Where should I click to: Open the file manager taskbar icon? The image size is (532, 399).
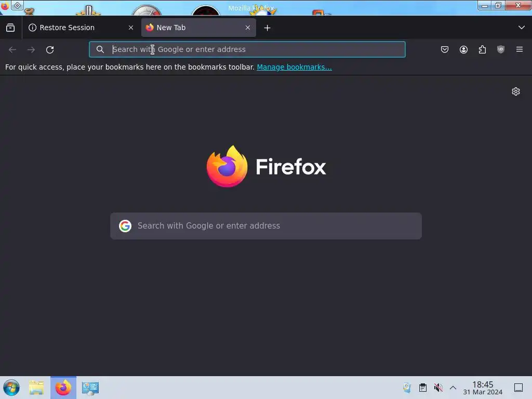point(37,388)
